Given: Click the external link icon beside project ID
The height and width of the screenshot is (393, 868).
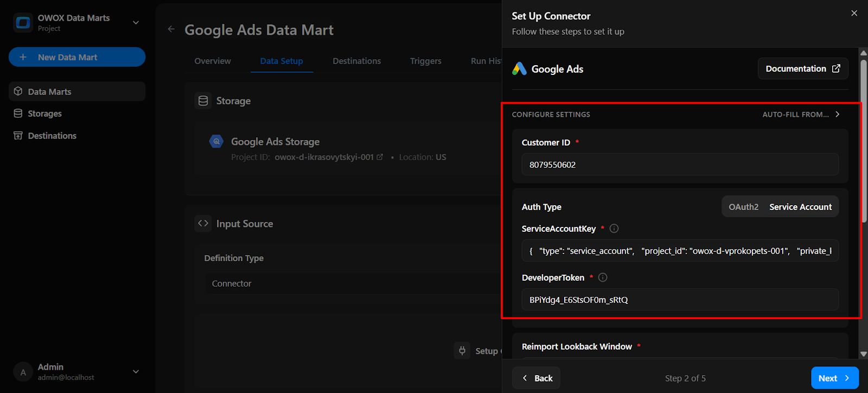Looking at the screenshot, I should tap(380, 157).
